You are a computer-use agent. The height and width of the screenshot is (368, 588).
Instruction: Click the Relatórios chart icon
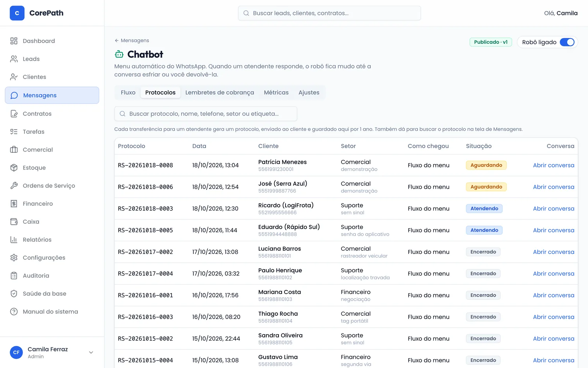14,240
